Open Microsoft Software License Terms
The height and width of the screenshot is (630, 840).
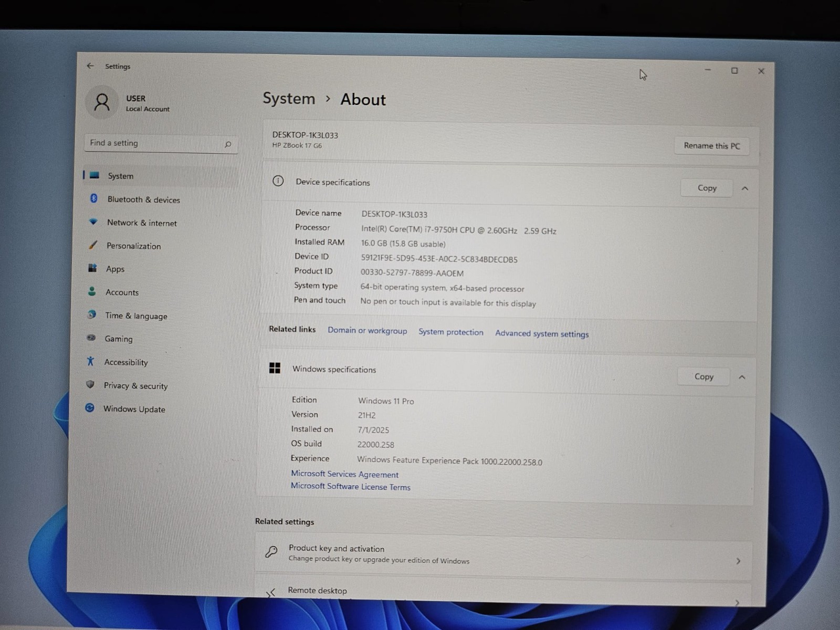[x=351, y=487]
